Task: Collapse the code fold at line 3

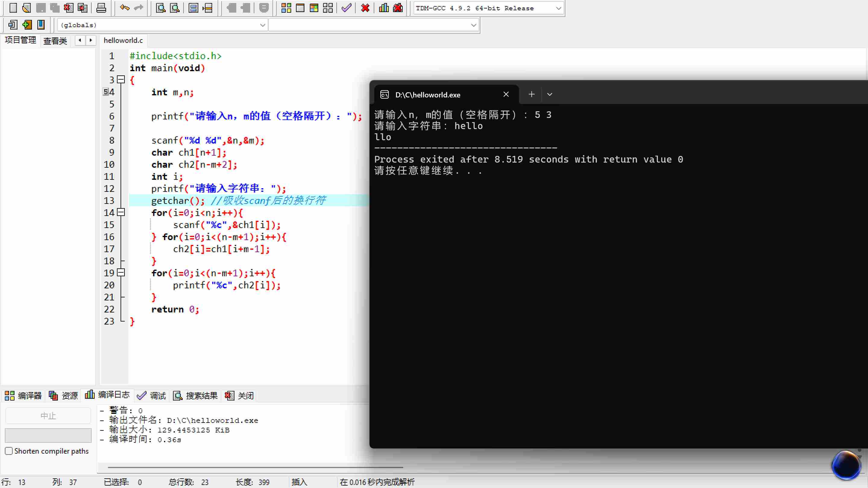Action: coord(121,80)
